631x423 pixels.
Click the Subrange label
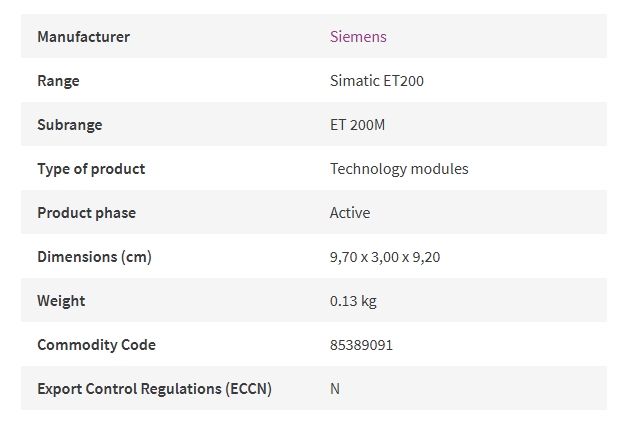tap(70, 125)
